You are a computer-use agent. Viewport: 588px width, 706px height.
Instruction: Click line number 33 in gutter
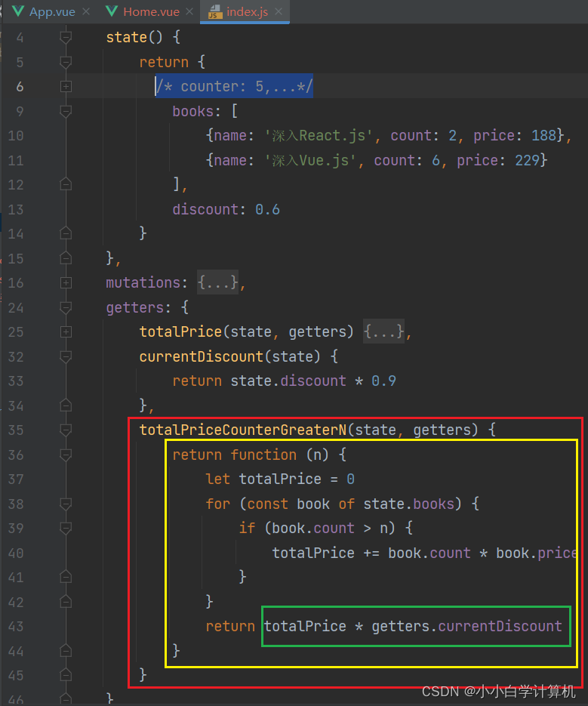pyautogui.click(x=16, y=381)
